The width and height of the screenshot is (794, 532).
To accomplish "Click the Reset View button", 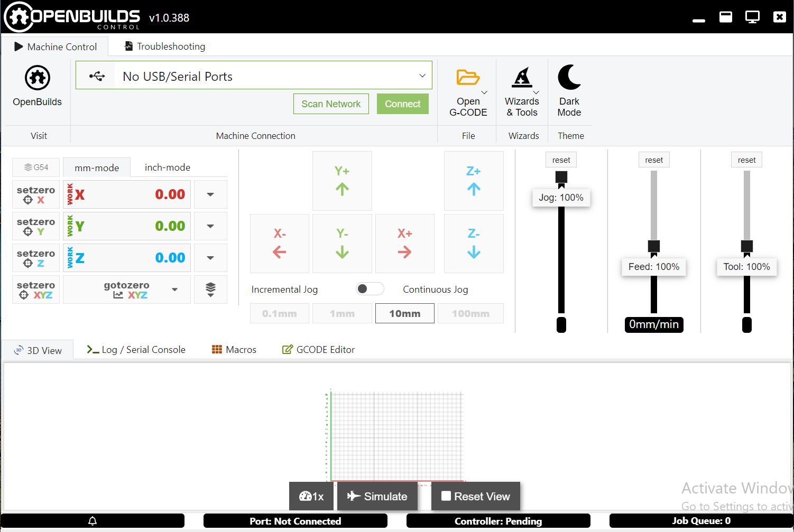I will [476, 496].
